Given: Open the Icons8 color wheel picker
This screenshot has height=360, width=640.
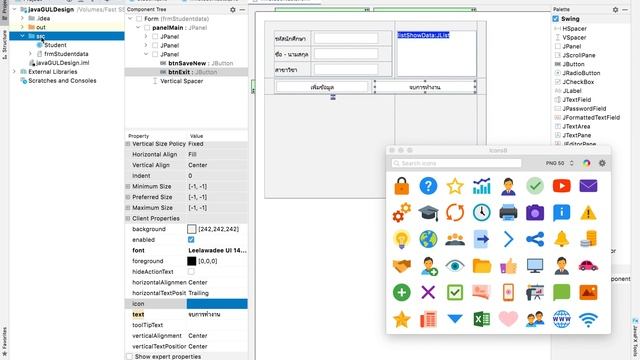Looking at the screenshot, I should tap(587, 163).
